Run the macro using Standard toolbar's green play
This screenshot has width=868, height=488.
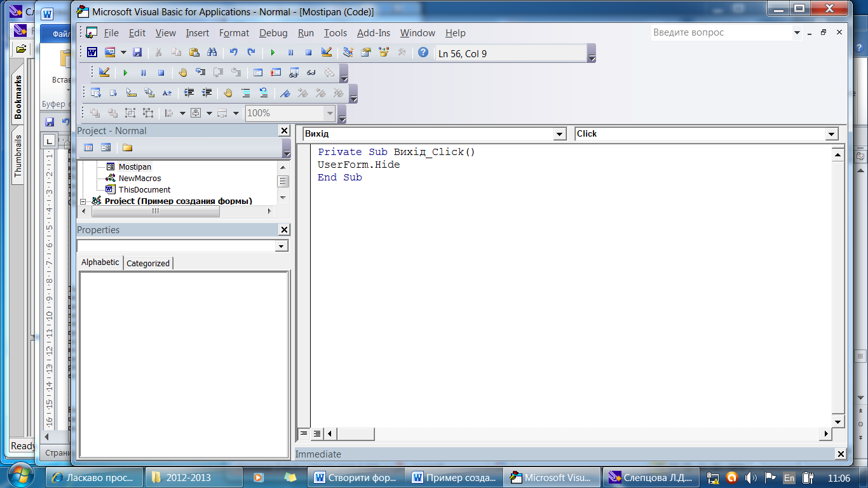[273, 53]
